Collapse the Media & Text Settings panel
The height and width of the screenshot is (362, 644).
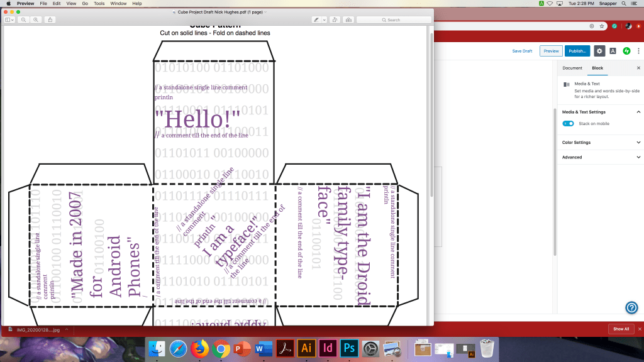click(638, 112)
